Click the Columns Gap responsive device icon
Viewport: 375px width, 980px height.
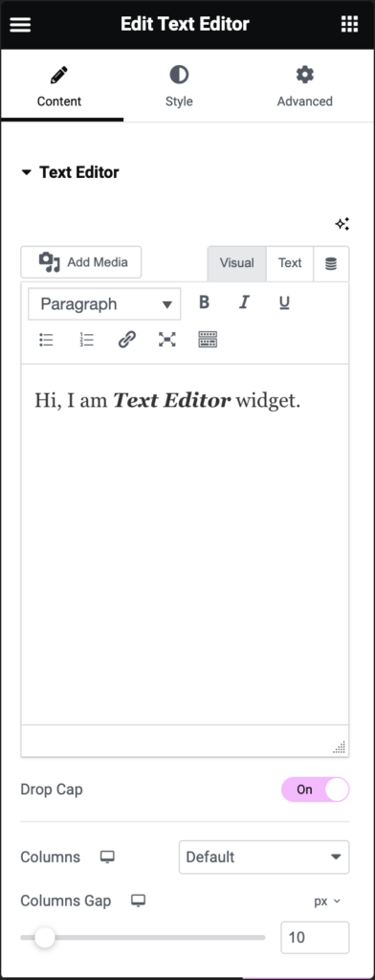[138, 901]
